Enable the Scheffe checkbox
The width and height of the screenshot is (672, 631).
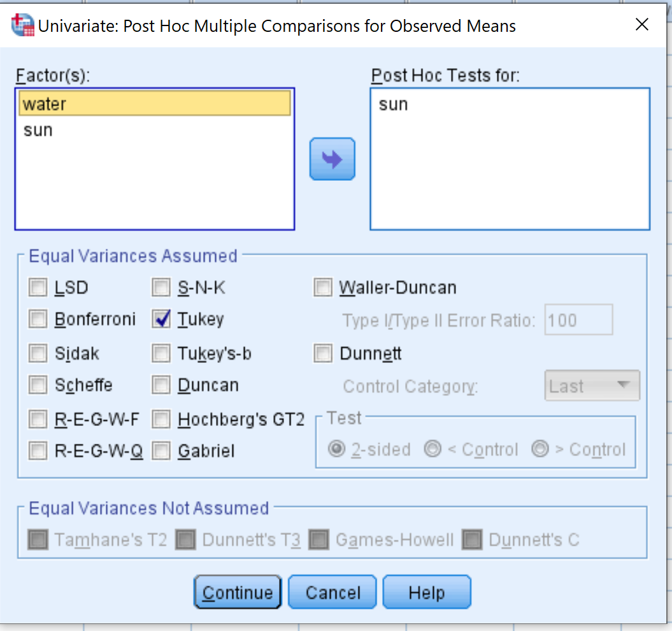click(x=38, y=385)
